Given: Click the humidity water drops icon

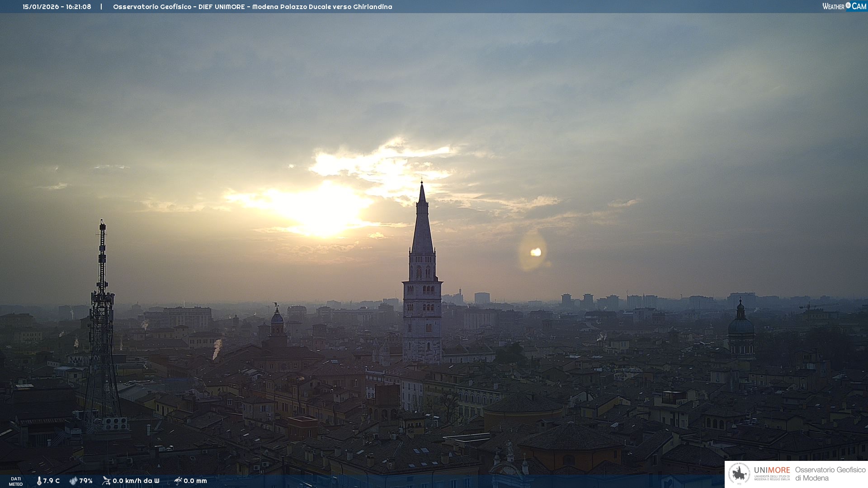Looking at the screenshot, I should (x=73, y=481).
